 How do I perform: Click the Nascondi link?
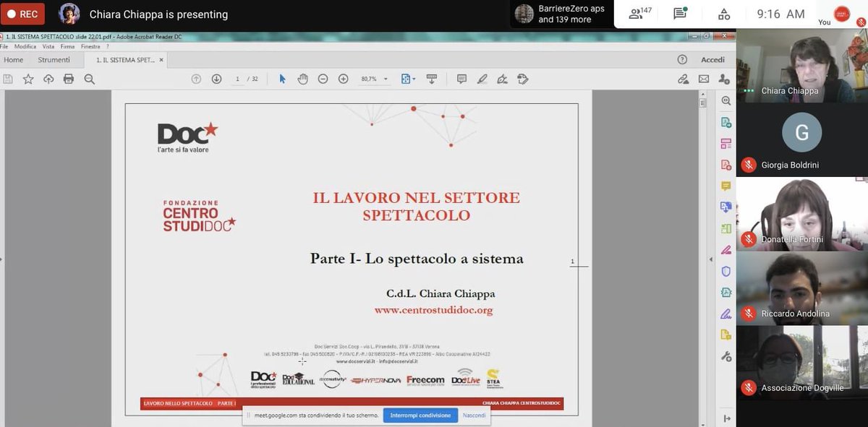pos(475,415)
